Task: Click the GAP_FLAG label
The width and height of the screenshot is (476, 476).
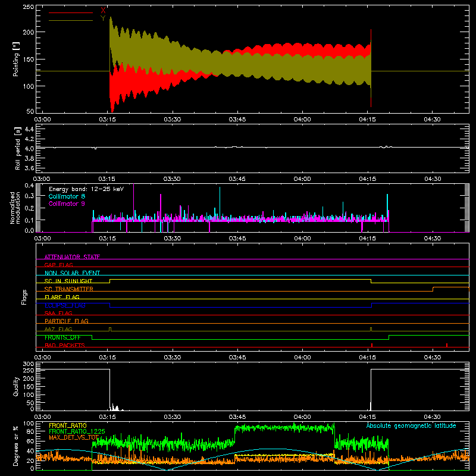Action: point(58,265)
